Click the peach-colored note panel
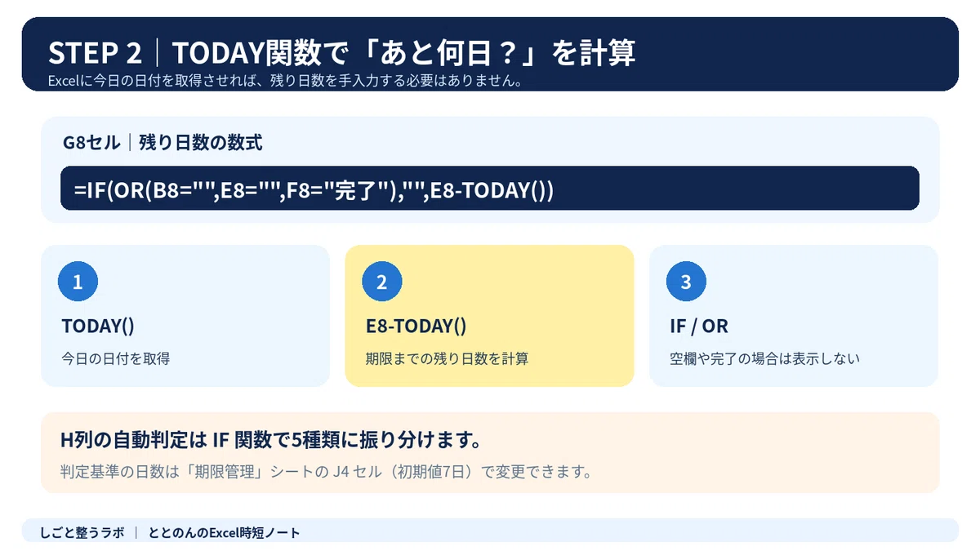 (x=490, y=452)
